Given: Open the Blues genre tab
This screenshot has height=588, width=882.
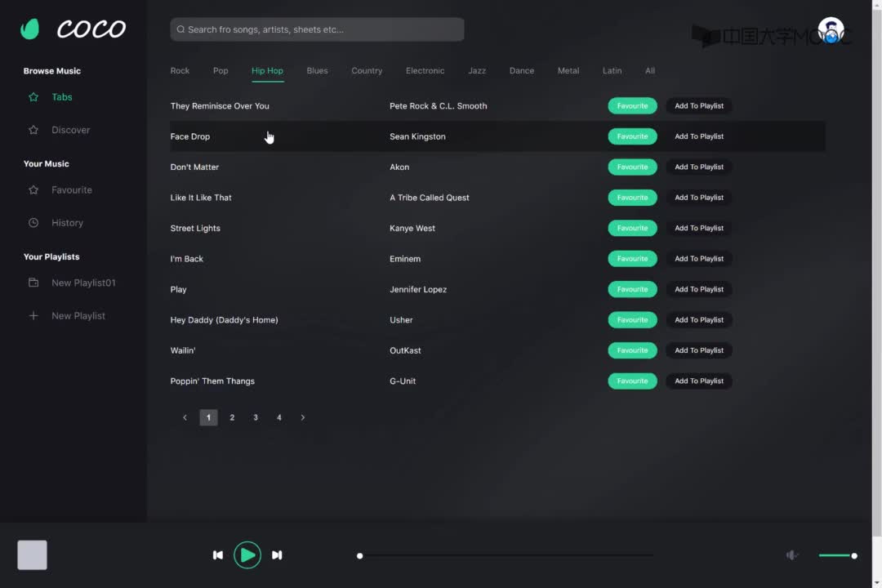Looking at the screenshot, I should coord(317,71).
